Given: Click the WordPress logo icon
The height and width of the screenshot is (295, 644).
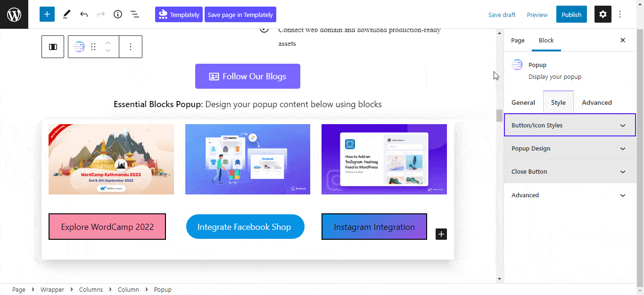Looking at the screenshot, I should click(14, 14).
